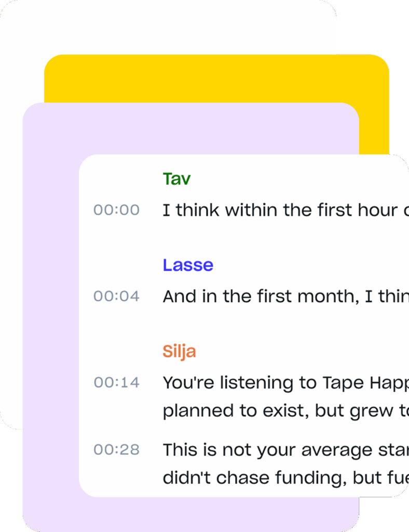This screenshot has width=409, height=532.
Task: Jump to timestamp 00:00
Action: pyautogui.click(x=116, y=210)
